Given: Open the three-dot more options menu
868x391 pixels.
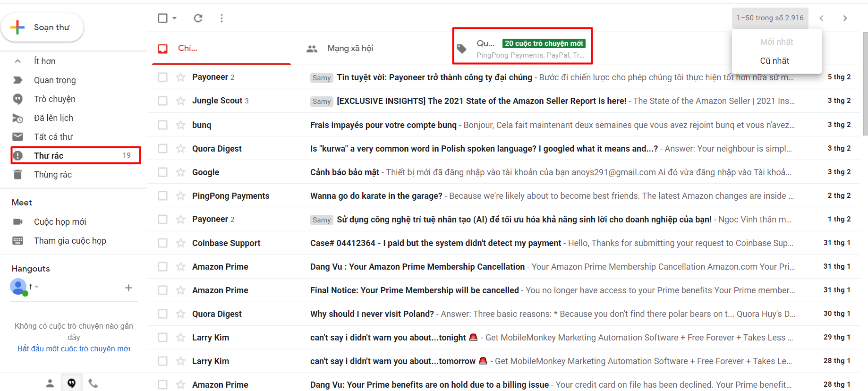Looking at the screenshot, I should coord(221,18).
